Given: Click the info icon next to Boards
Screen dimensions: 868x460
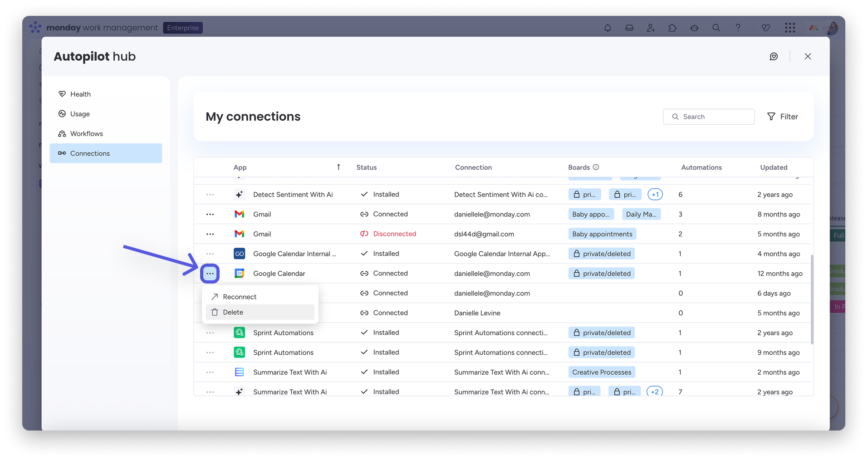Looking at the screenshot, I should click(x=596, y=167).
